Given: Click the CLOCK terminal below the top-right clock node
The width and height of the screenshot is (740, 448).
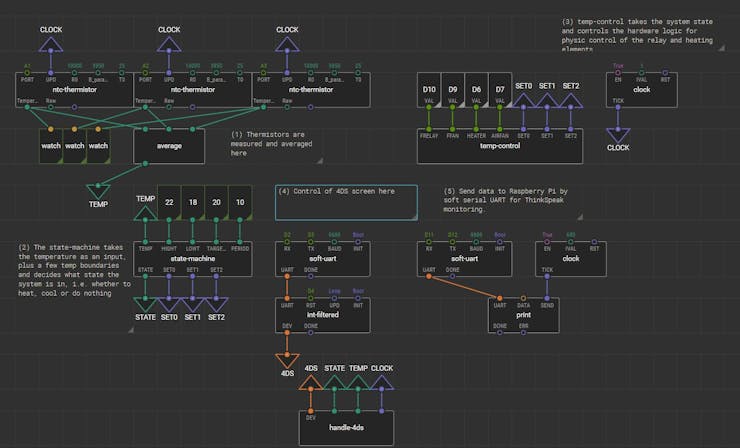Looking at the screenshot, I should [618, 137].
